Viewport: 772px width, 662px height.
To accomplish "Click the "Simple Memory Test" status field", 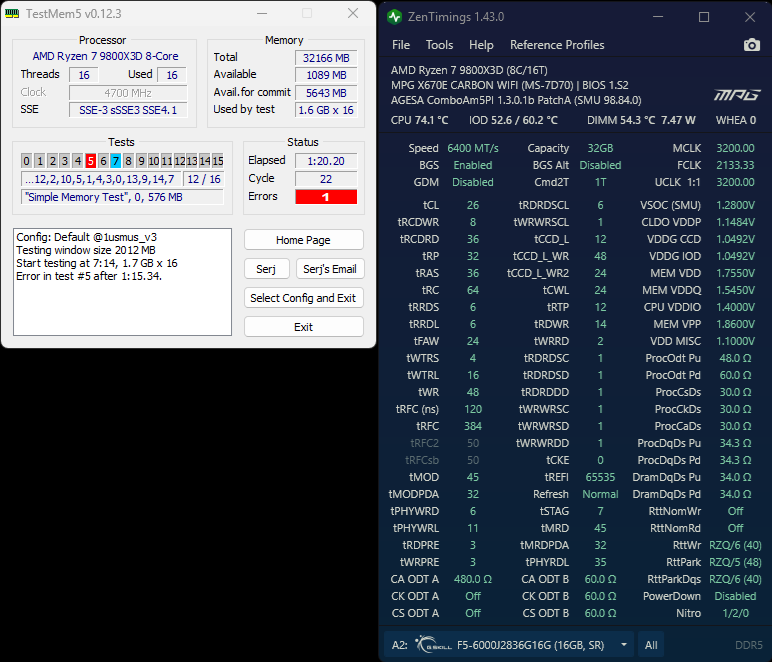I will 122,197.
